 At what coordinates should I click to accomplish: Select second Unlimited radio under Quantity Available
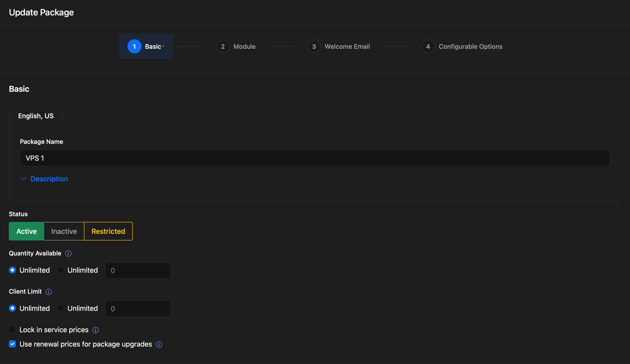coord(61,270)
